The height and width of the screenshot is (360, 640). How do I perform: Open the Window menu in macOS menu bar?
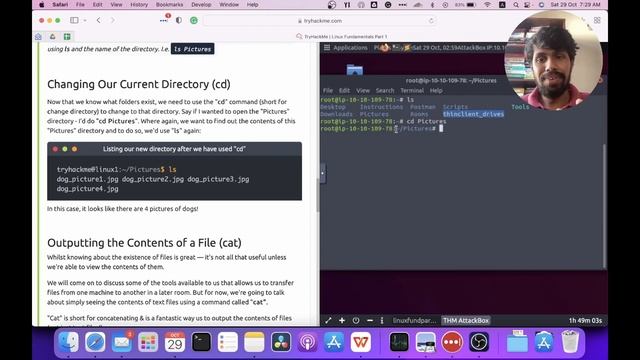(x=229, y=5)
